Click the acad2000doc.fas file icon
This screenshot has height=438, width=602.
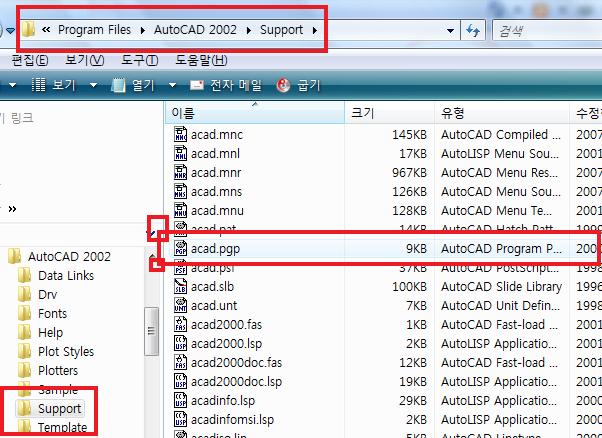click(x=180, y=362)
